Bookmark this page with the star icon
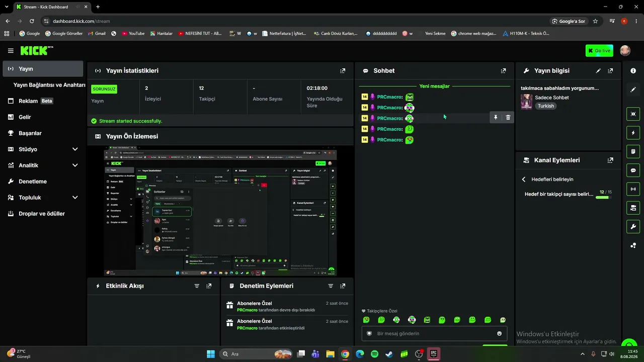This screenshot has width=644, height=362. click(x=596, y=21)
